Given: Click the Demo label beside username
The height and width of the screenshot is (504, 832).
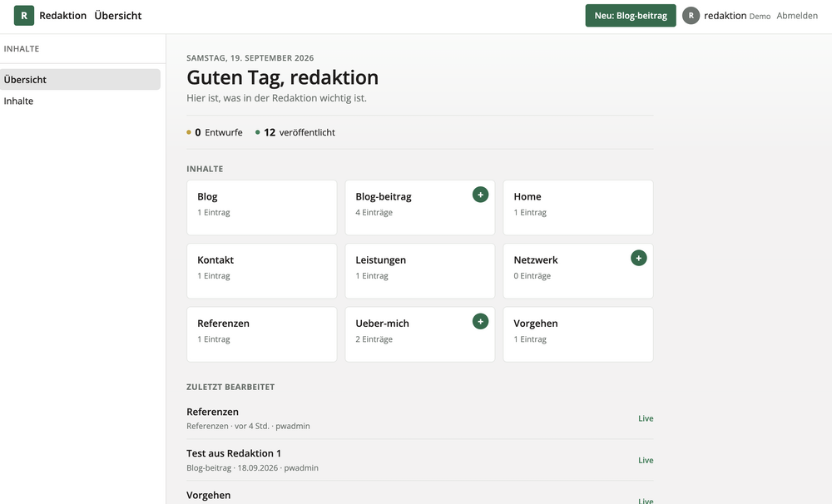Looking at the screenshot, I should [760, 17].
